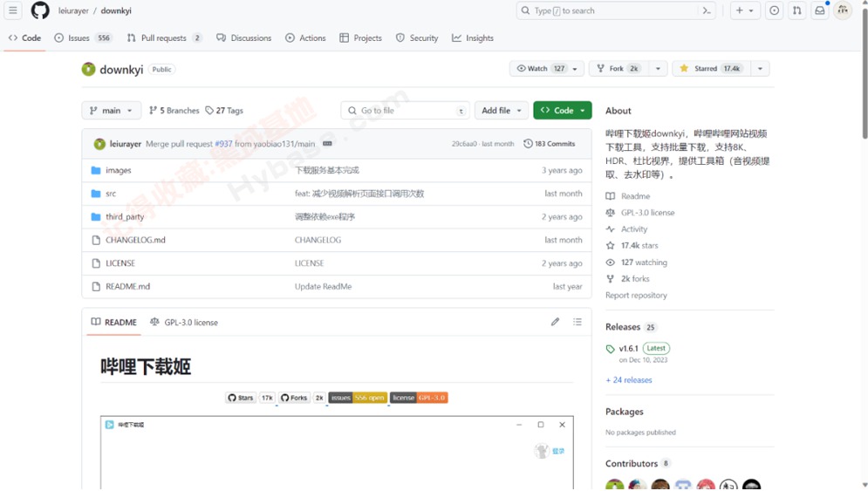
Task: Focus the Go to file input
Action: click(x=406, y=111)
